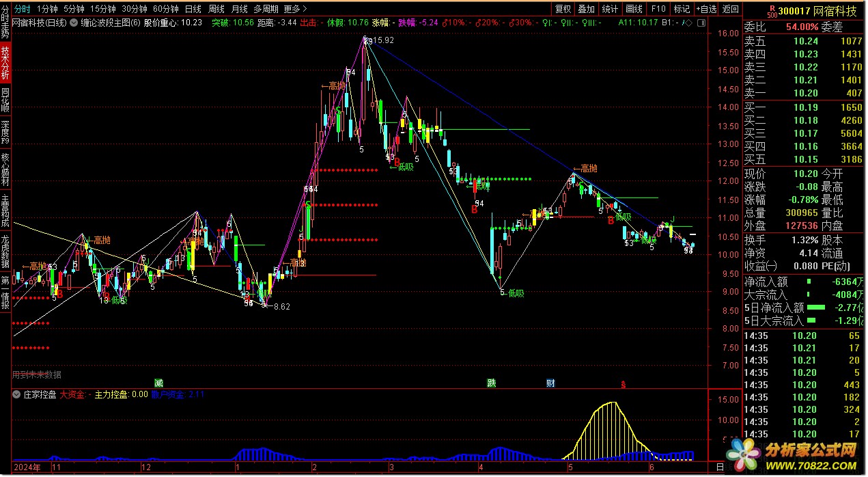The width and height of the screenshot is (868, 477).
Task: Click diamond icon in indicator header
Action: coord(688,23)
